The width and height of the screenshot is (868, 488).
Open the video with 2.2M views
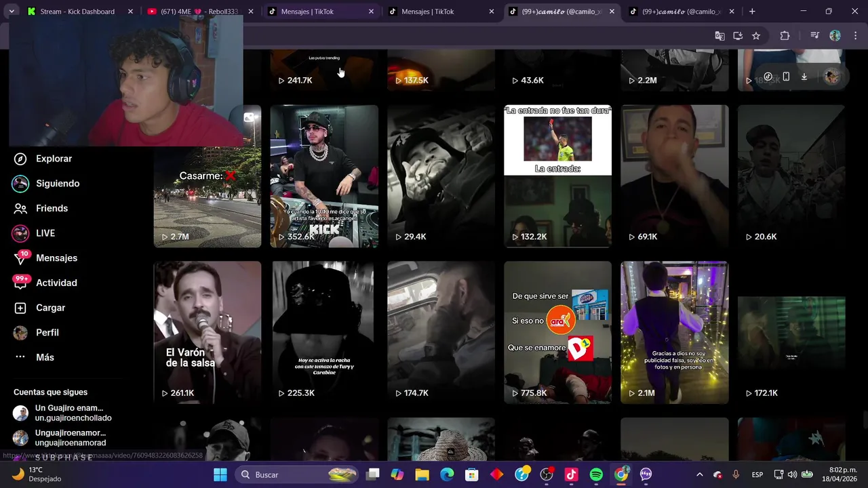(x=675, y=70)
